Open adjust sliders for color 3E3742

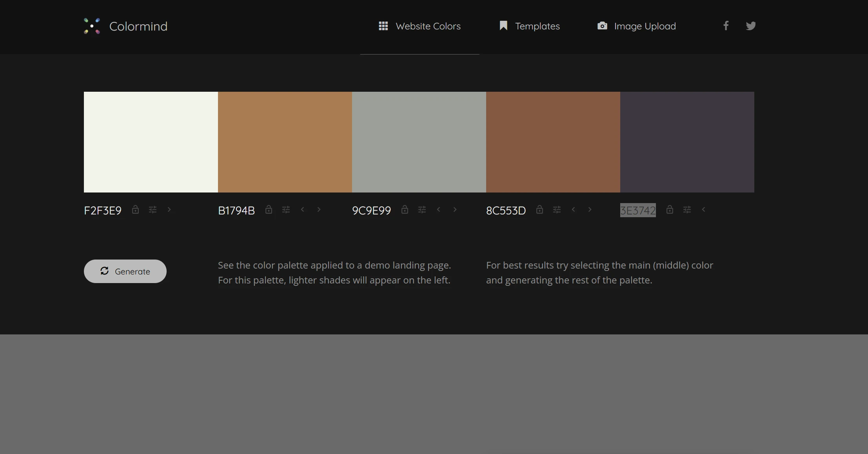(687, 210)
